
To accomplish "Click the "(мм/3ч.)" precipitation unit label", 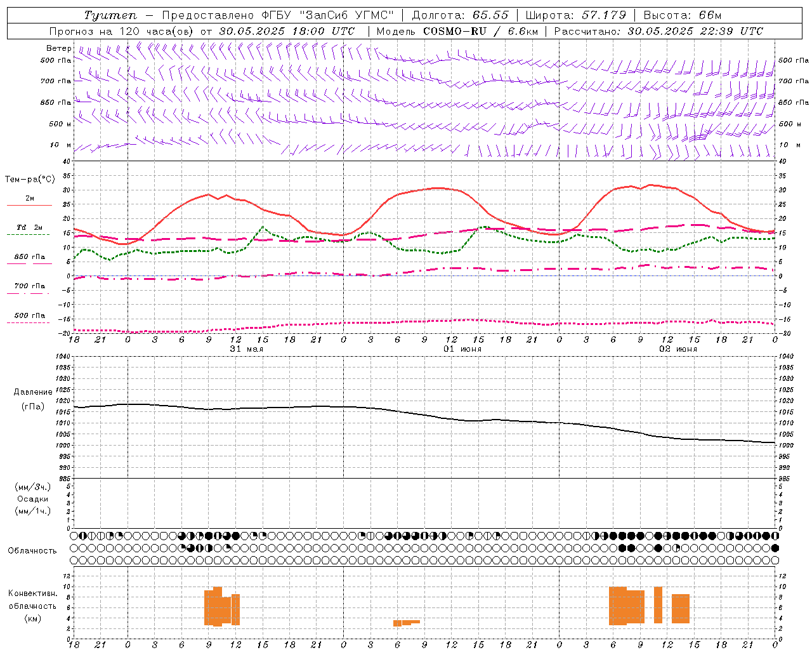I will [33, 487].
